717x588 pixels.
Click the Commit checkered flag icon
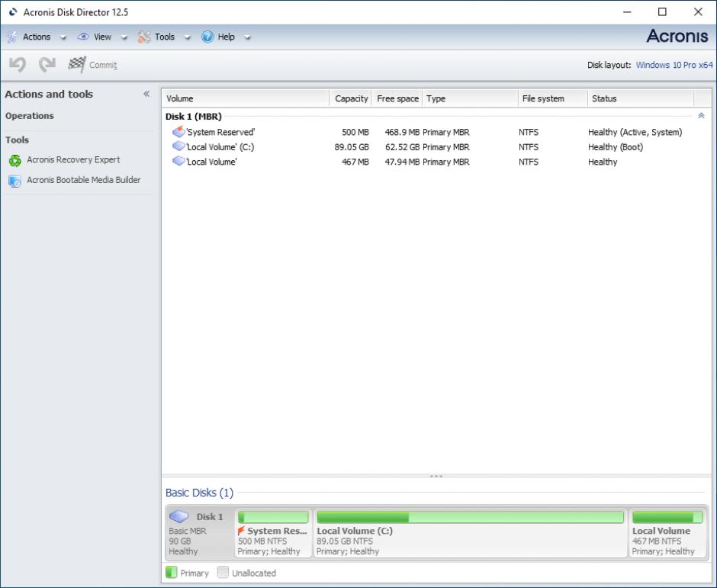tap(77, 65)
